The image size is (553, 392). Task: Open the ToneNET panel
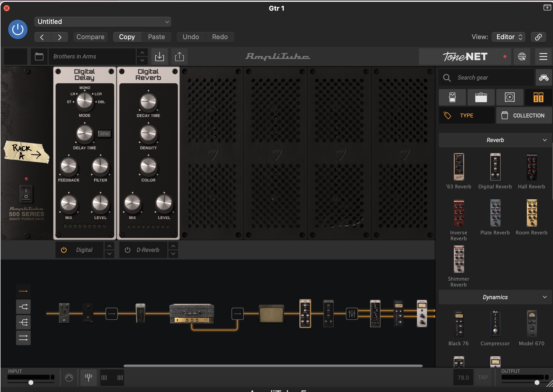[465, 56]
